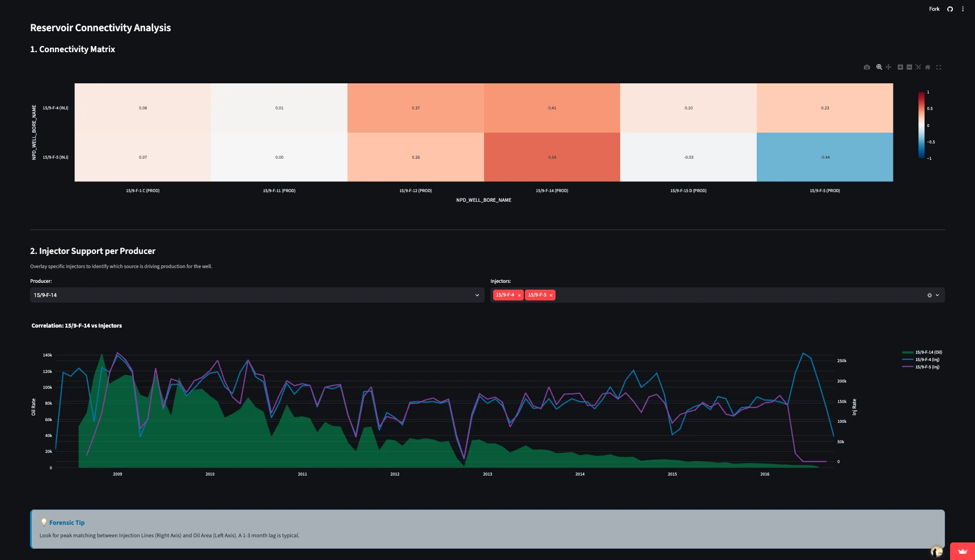Open the Producer dropdown showing 15/9-F-14
The height and width of the screenshot is (560, 975).
(257, 295)
